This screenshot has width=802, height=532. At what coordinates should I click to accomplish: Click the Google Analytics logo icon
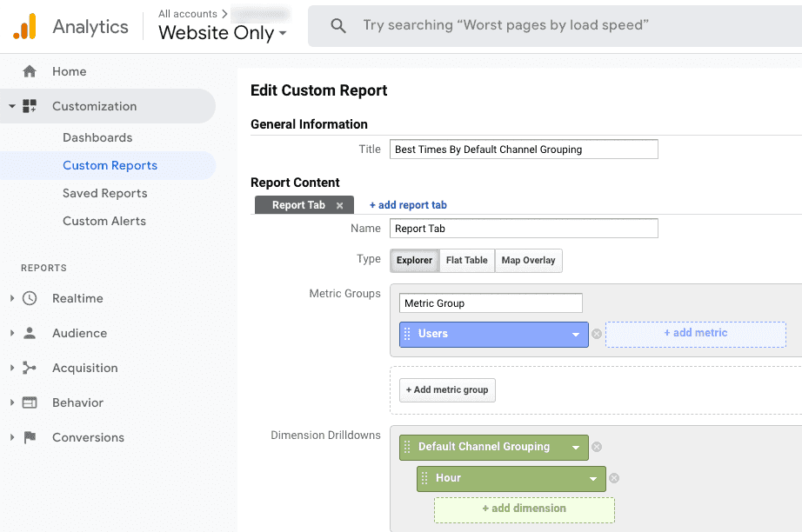click(x=24, y=27)
